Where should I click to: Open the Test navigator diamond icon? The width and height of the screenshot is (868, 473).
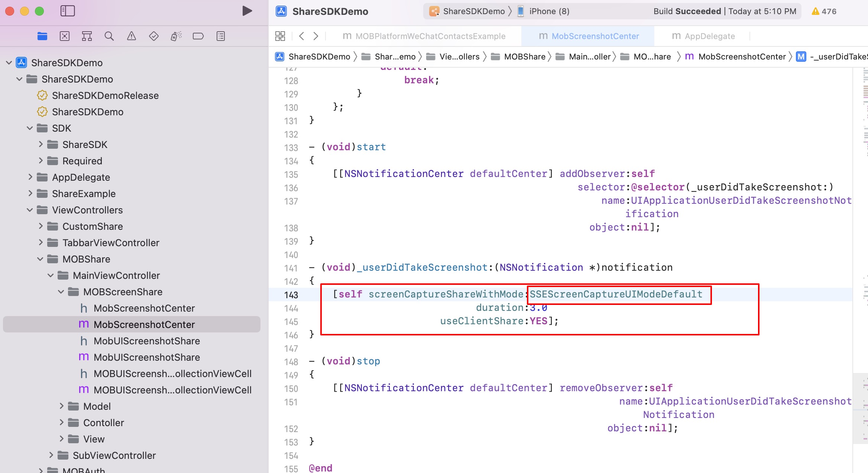pos(154,36)
